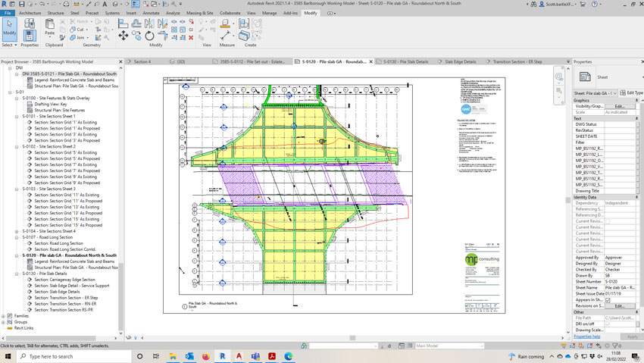Toggle the Appears In Sheet List checkbox

pyautogui.click(x=608, y=299)
